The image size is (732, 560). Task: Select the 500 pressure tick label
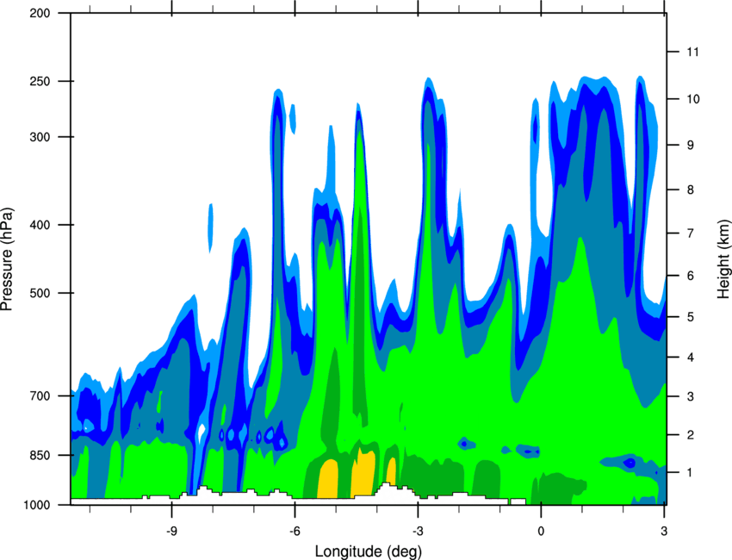40,293
